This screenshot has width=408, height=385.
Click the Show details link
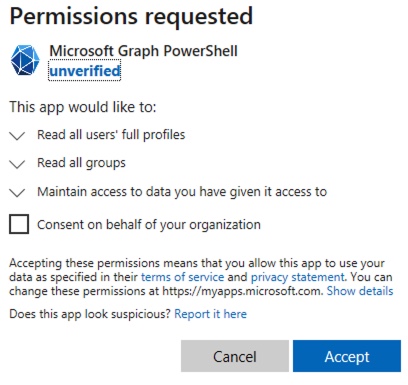pos(360,291)
